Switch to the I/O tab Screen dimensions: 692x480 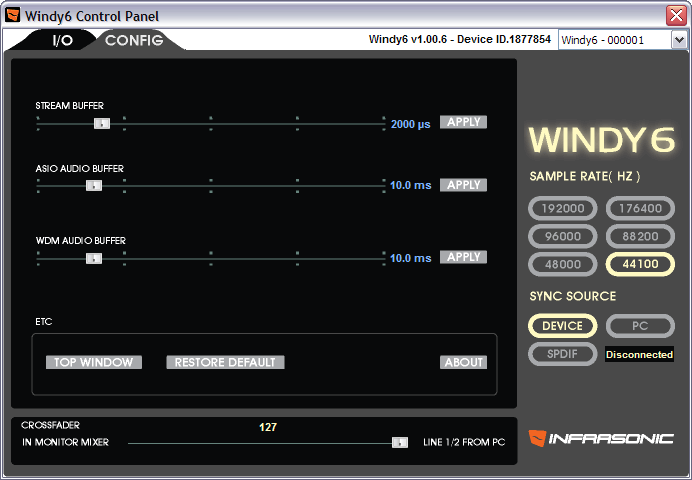(x=62, y=41)
